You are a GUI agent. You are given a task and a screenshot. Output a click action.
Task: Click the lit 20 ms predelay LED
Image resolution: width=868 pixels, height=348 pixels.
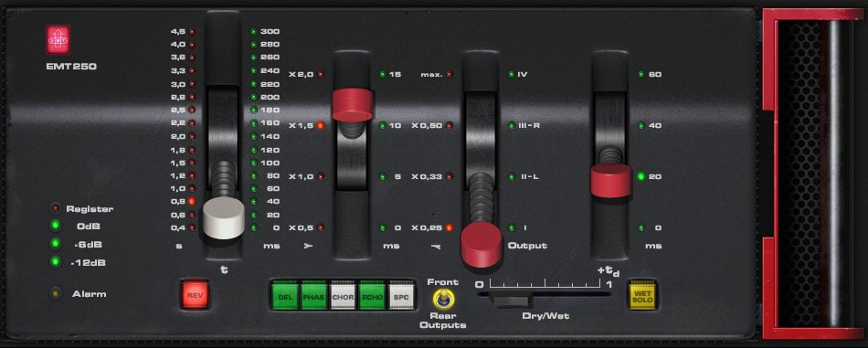pyautogui.click(x=641, y=176)
